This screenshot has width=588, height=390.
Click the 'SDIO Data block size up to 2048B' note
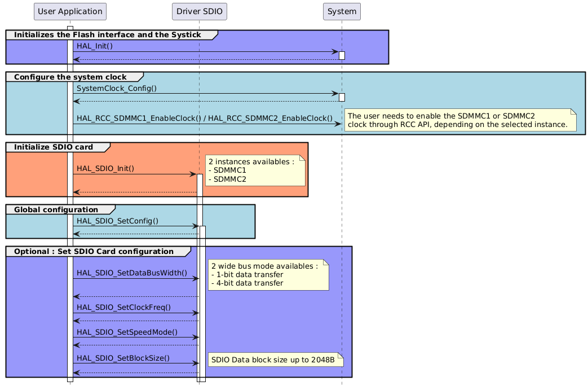click(276, 360)
